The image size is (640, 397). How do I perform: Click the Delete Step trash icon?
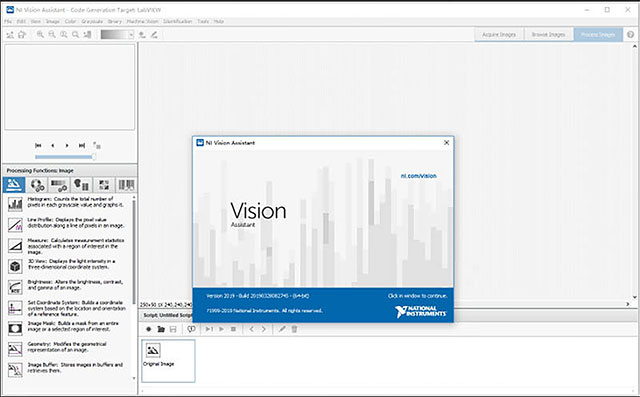point(294,329)
